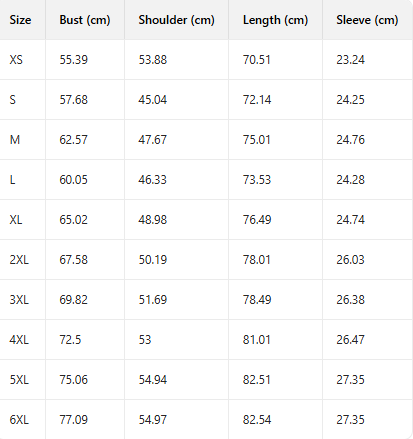Click shoulder value 53.88 in XS row
413x439 pixels.
click(153, 60)
